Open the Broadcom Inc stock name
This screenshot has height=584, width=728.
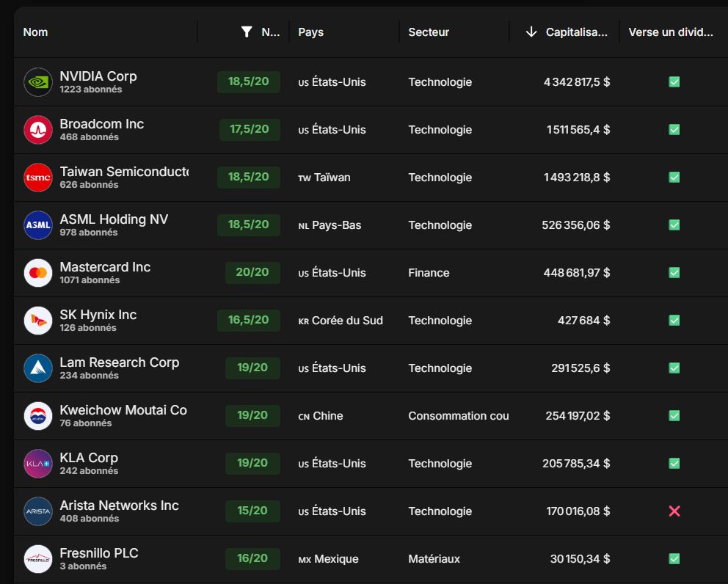102,124
